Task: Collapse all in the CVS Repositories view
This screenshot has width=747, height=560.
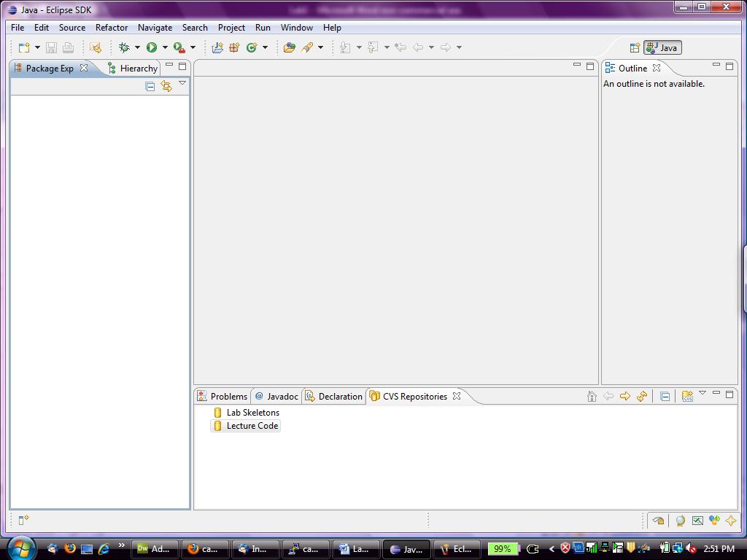Action: point(665,396)
